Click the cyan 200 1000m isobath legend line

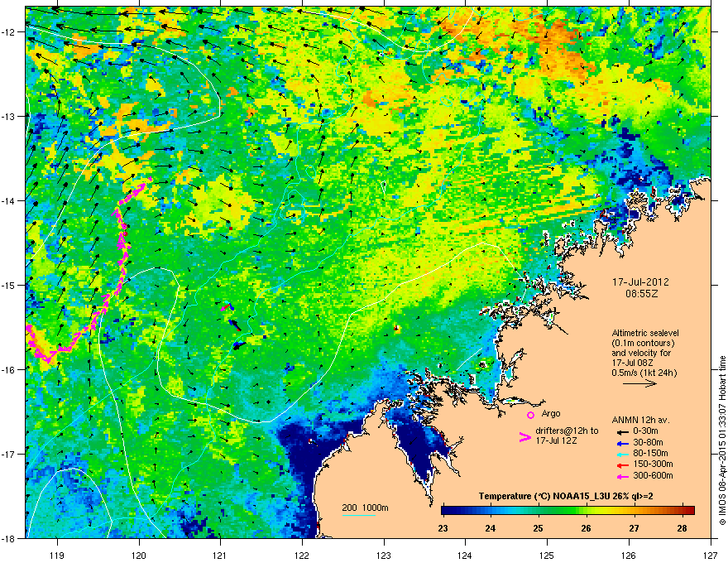pyautogui.click(x=359, y=515)
